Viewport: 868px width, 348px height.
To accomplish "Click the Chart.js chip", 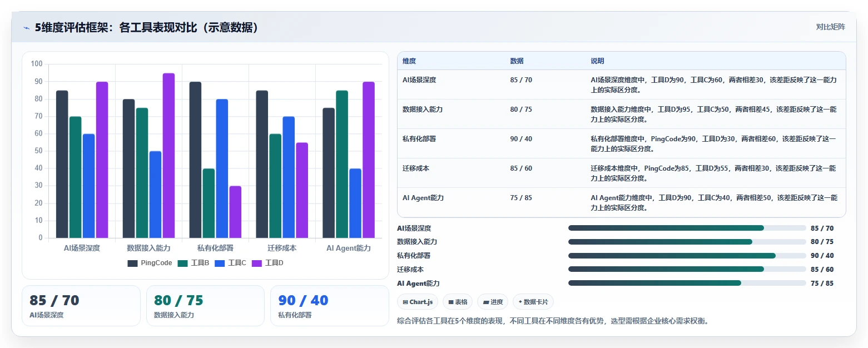I will coord(418,302).
